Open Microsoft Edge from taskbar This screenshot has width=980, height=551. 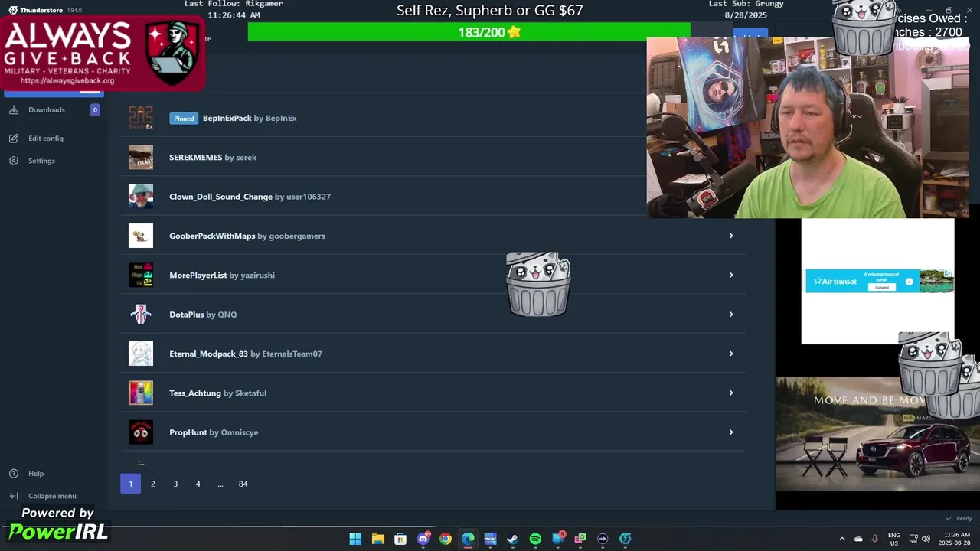pyautogui.click(x=468, y=539)
